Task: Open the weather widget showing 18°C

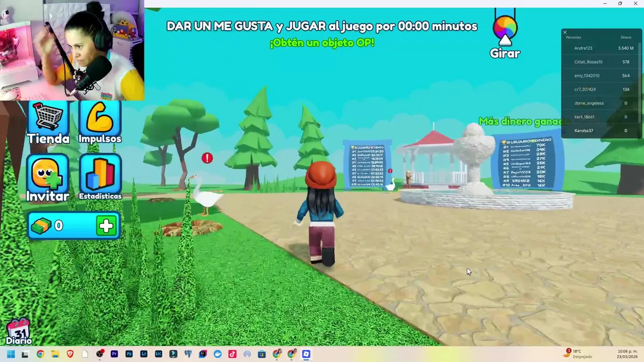Action: [579, 354]
